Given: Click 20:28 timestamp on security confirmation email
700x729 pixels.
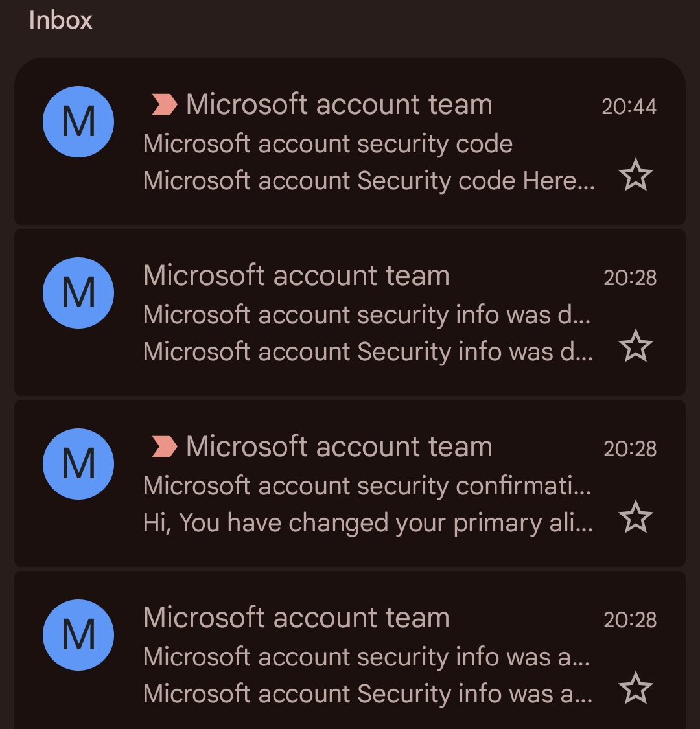Looking at the screenshot, I should pyautogui.click(x=630, y=448).
